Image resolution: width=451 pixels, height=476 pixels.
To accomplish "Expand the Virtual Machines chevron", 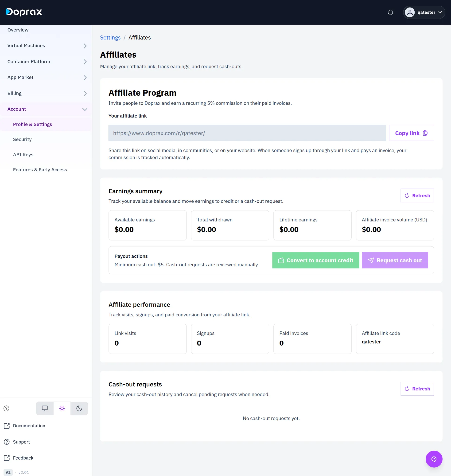I will click(85, 46).
